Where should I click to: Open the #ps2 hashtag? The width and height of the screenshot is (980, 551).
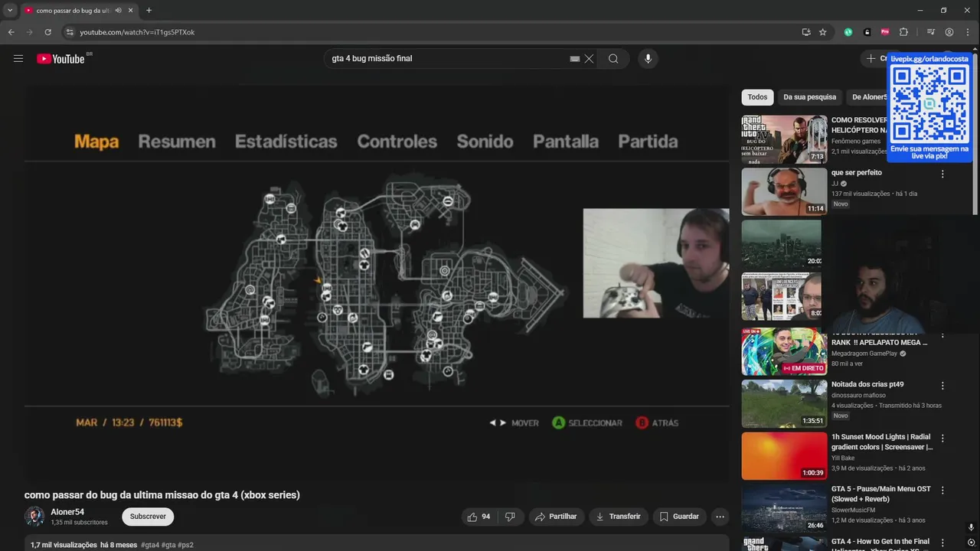point(186,545)
